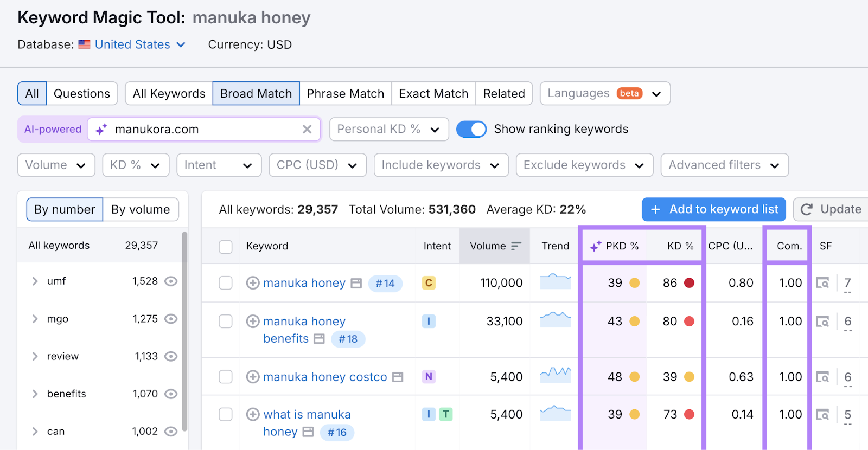Check the what is manuka honey checkbox
This screenshot has width=868, height=450.
click(x=226, y=415)
